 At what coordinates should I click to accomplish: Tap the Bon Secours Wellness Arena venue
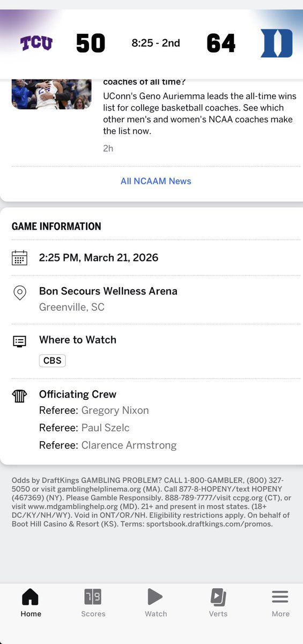(x=108, y=291)
